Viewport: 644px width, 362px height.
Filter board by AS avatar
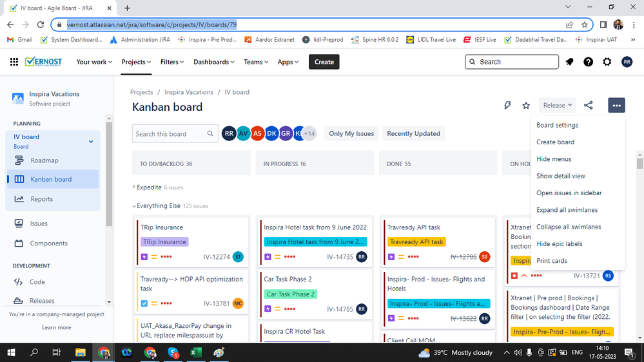pyautogui.click(x=257, y=133)
